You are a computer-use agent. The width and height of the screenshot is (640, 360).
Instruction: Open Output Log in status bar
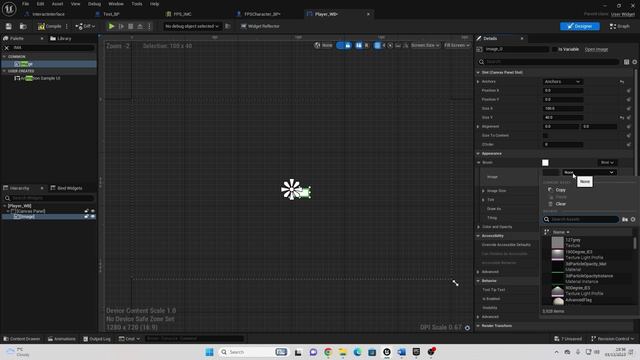[x=97, y=339]
